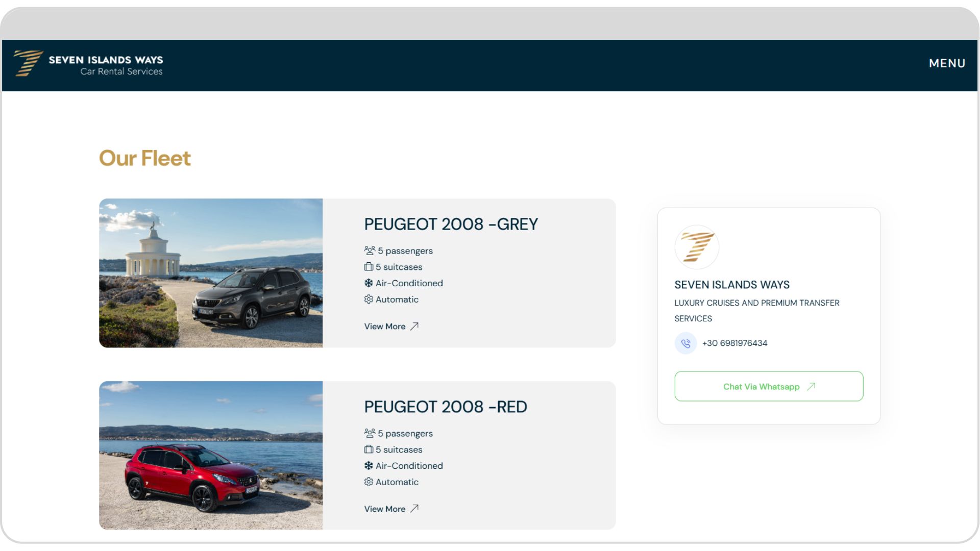Click the snowflake icon on the Red Peugeot card
Image resolution: width=980 pixels, height=551 pixels.
click(369, 466)
